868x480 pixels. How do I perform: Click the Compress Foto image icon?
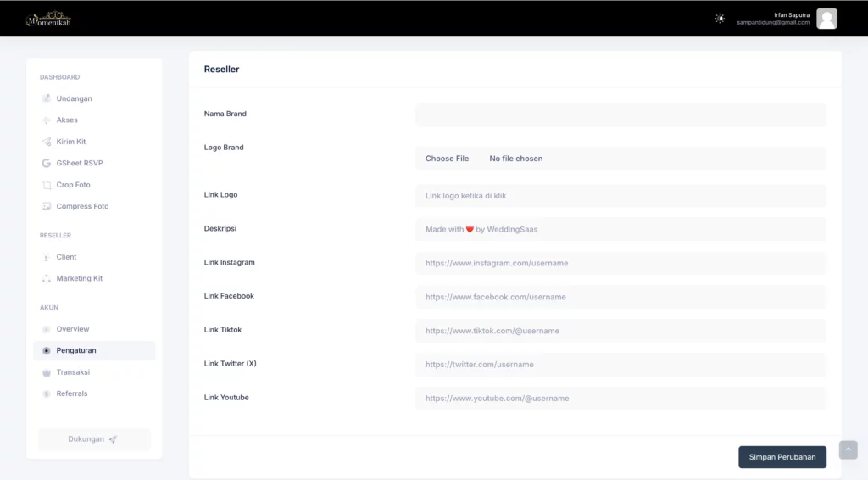47,207
